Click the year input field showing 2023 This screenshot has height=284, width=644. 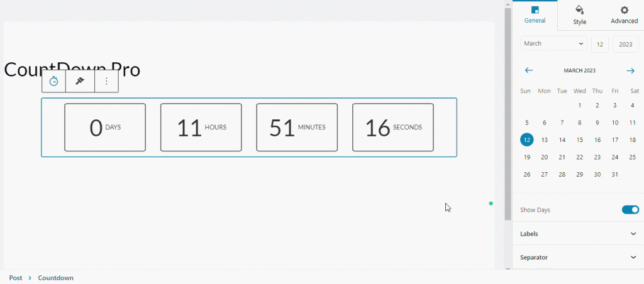[x=625, y=44]
